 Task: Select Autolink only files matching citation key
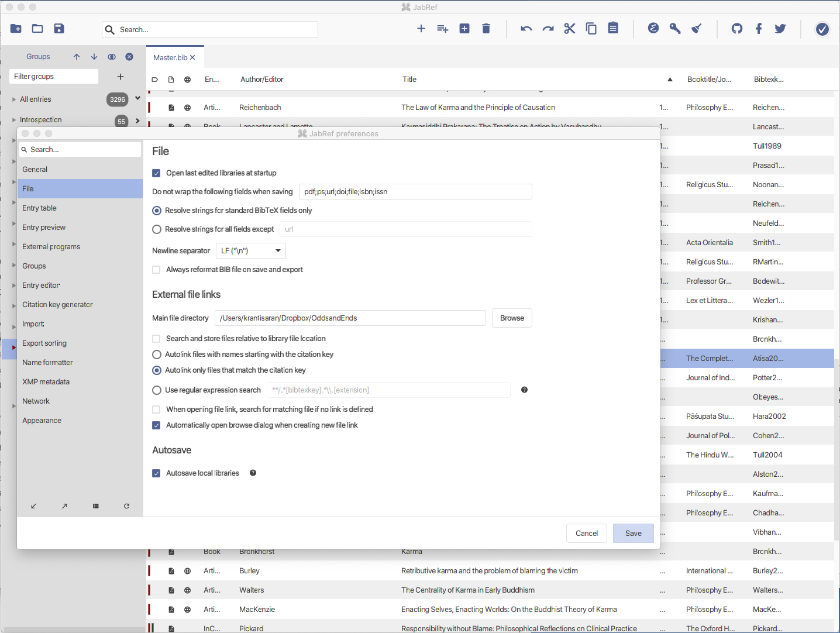pyautogui.click(x=157, y=370)
